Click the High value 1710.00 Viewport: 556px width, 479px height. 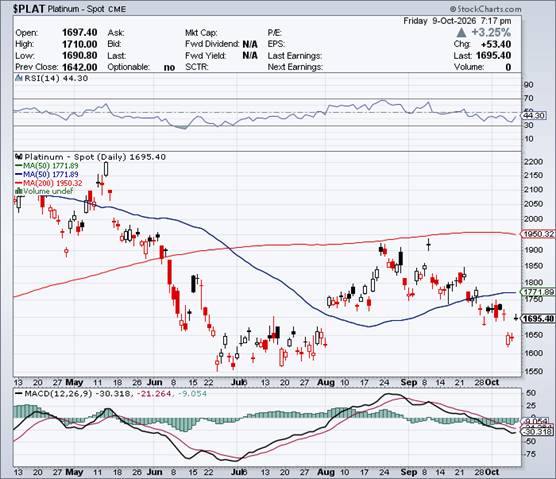point(79,44)
